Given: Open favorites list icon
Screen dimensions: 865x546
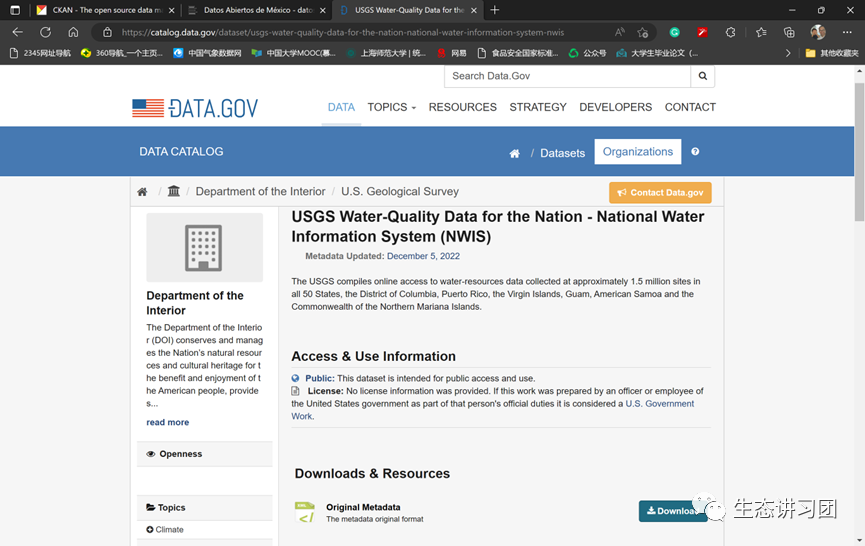Looking at the screenshot, I should click(761, 33).
